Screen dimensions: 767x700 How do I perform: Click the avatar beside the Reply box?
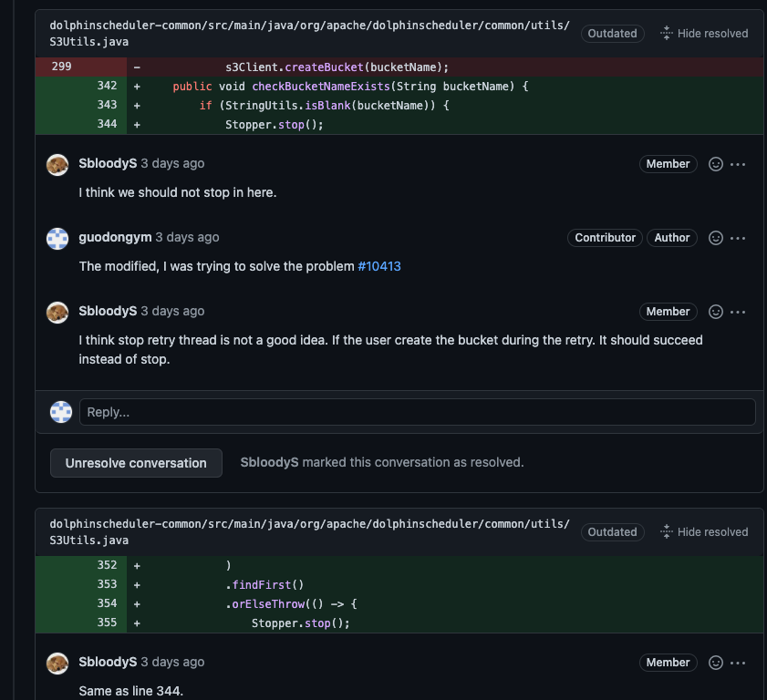(60, 412)
